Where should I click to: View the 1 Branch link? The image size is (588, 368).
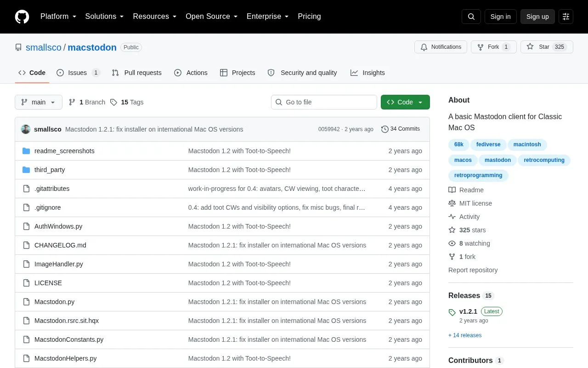[x=87, y=102]
